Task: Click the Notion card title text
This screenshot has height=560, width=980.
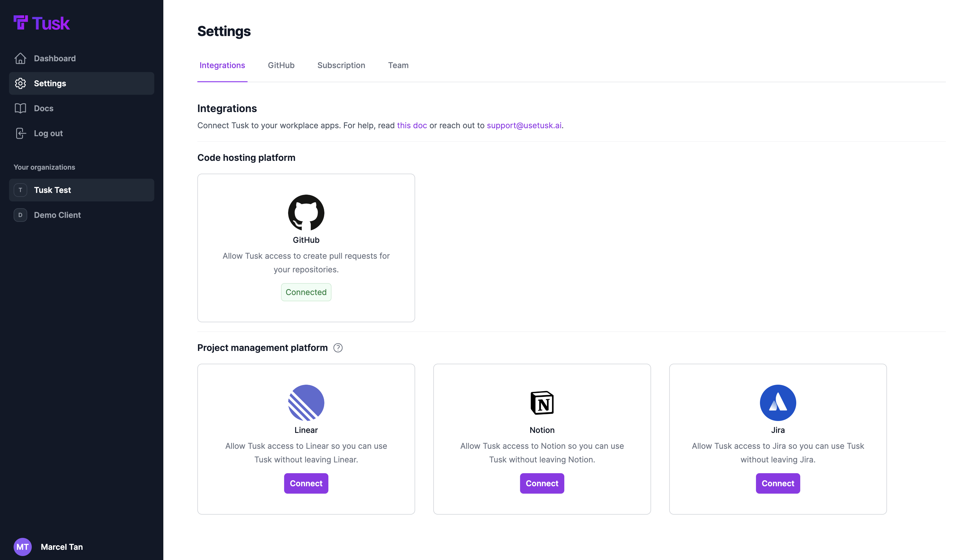Action: (542, 430)
